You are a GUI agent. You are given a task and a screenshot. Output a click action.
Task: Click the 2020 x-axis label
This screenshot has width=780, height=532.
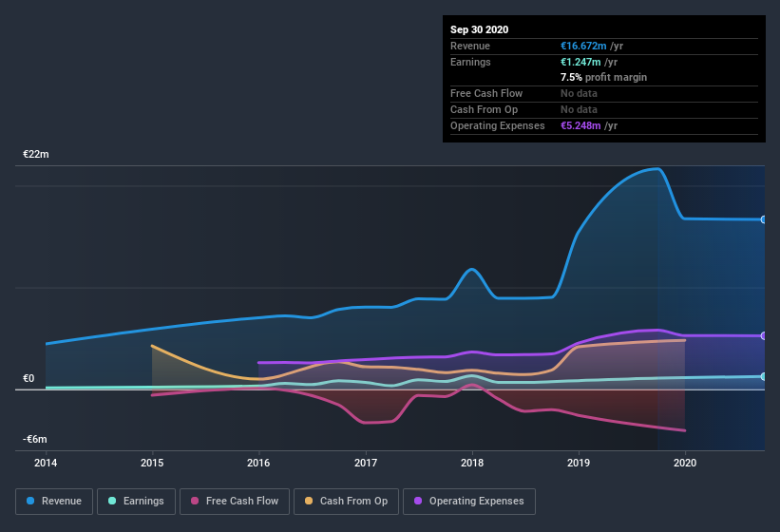coord(685,463)
